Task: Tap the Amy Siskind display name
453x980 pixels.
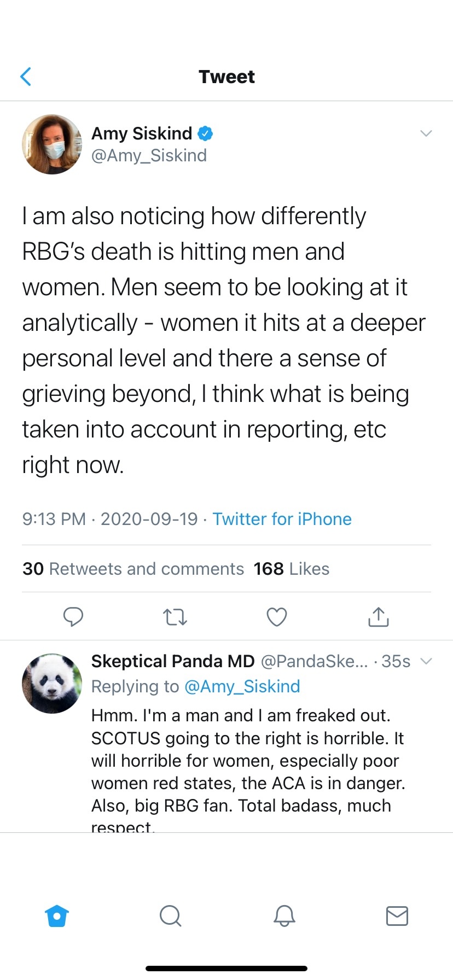Action: [x=142, y=133]
